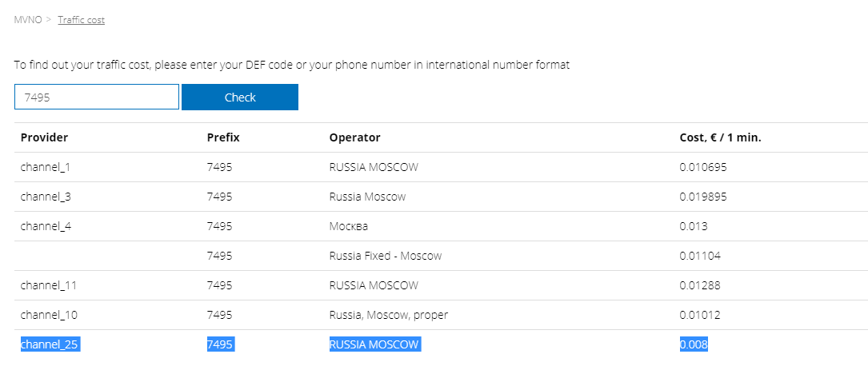Viewport: 868px width, 374px height.
Task: Go to the MVNO breadcrumb
Action: 28,20
